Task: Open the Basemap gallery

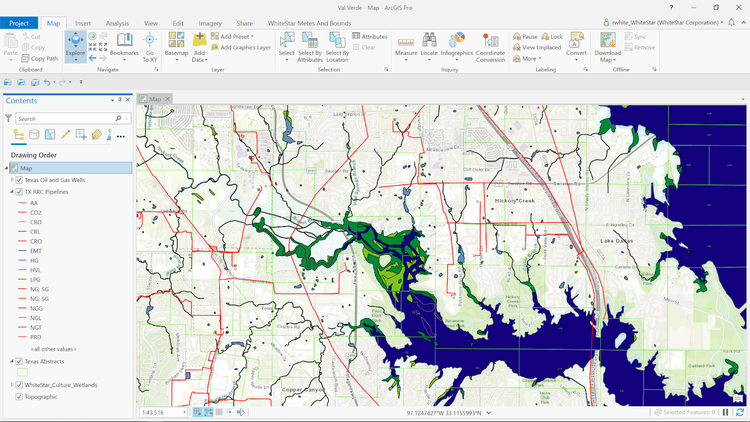Action: (x=176, y=47)
